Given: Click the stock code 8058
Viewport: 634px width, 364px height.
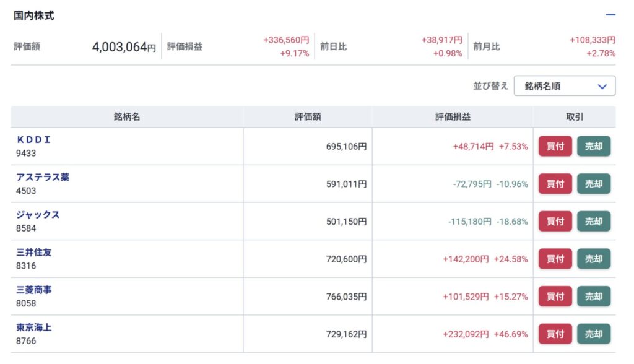Looking at the screenshot, I should pyautogui.click(x=26, y=304).
